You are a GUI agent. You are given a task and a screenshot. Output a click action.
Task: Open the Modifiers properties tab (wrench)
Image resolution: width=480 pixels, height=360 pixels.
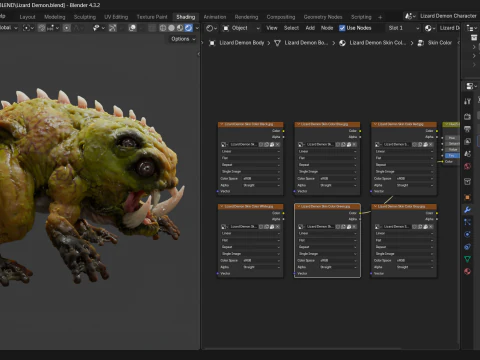click(468, 210)
